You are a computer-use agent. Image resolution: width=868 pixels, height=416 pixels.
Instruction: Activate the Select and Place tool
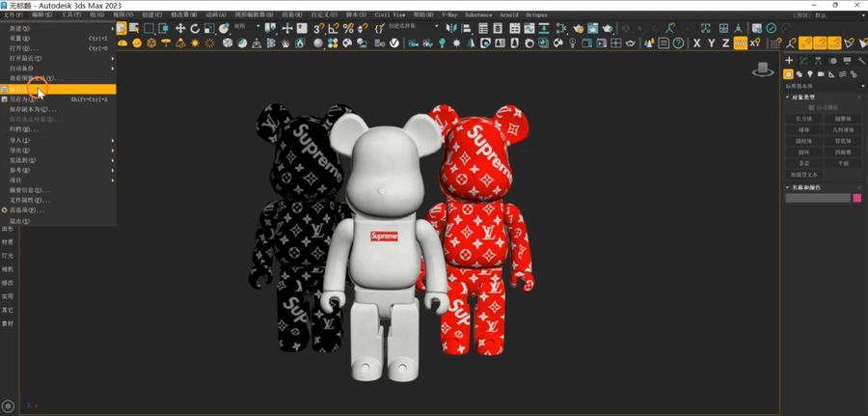[x=224, y=28]
